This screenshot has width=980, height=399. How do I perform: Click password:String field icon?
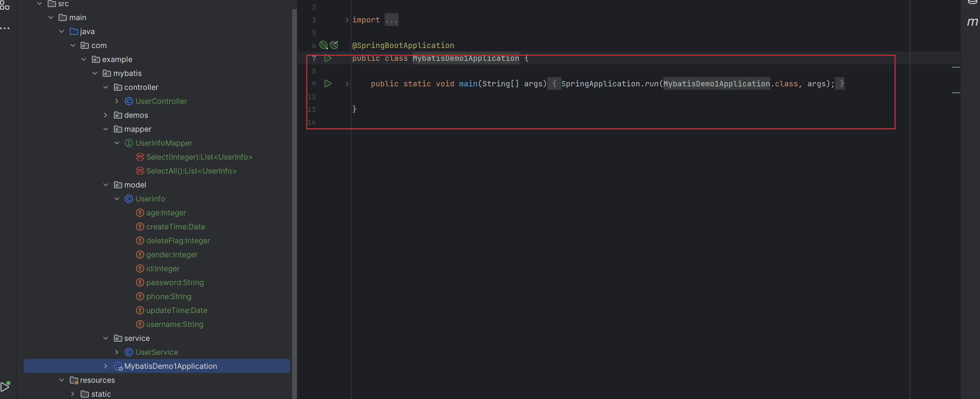coord(140,282)
